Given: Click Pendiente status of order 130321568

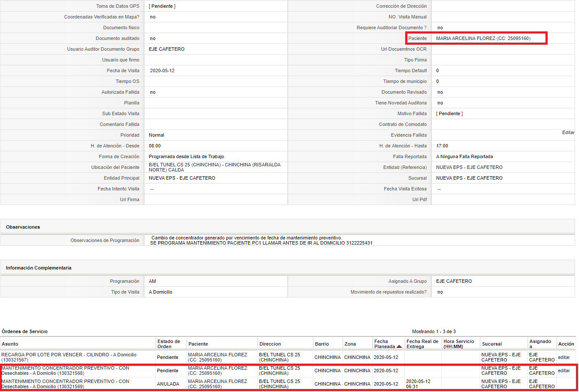Looking at the screenshot, I should [167, 371].
